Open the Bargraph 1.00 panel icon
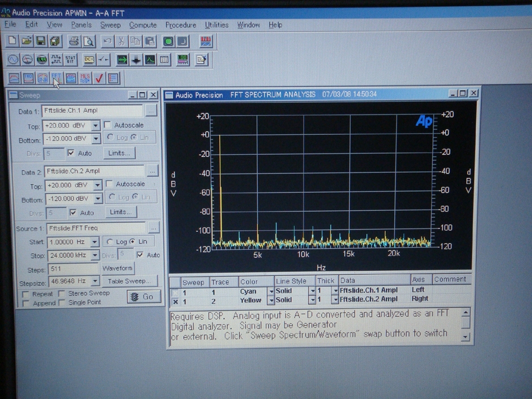This screenshot has width=532, height=399. [183, 60]
